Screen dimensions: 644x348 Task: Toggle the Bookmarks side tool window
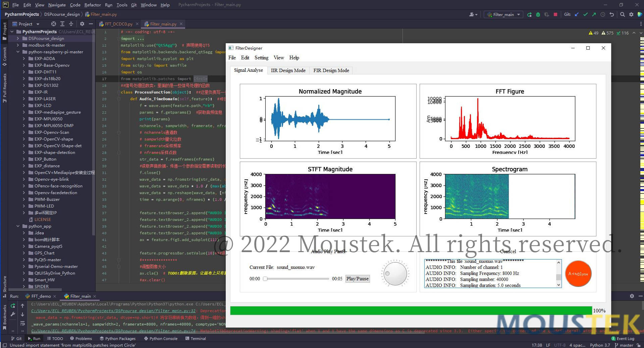pyautogui.click(x=4, y=317)
